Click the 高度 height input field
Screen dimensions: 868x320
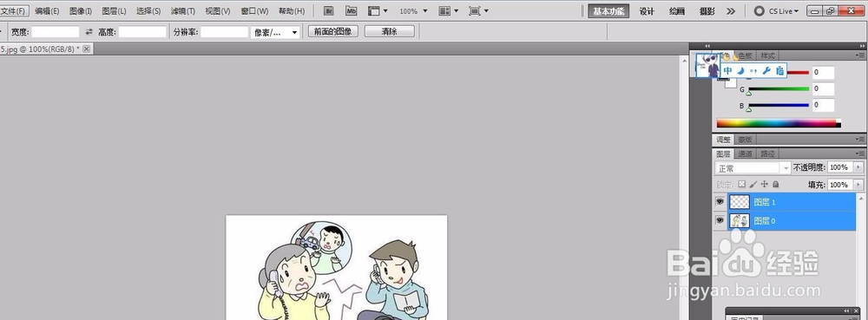pyautogui.click(x=142, y=32)
